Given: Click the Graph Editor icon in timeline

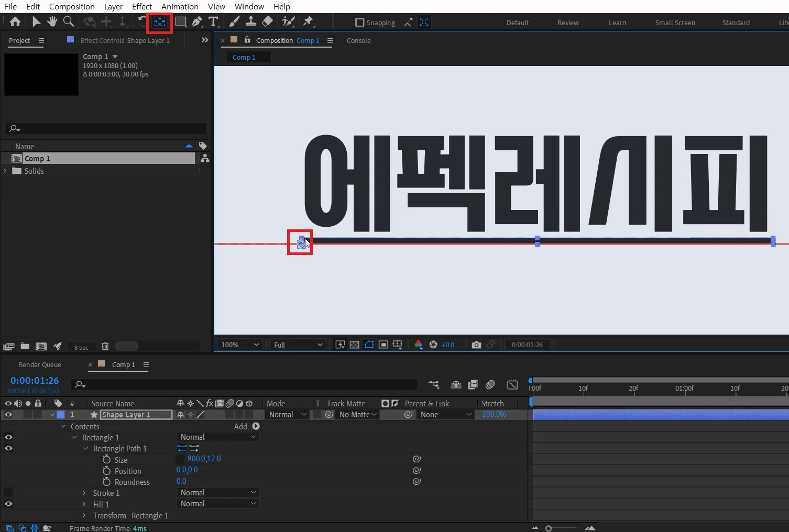Looking at the screenshot, I should (x=512, y=385).
